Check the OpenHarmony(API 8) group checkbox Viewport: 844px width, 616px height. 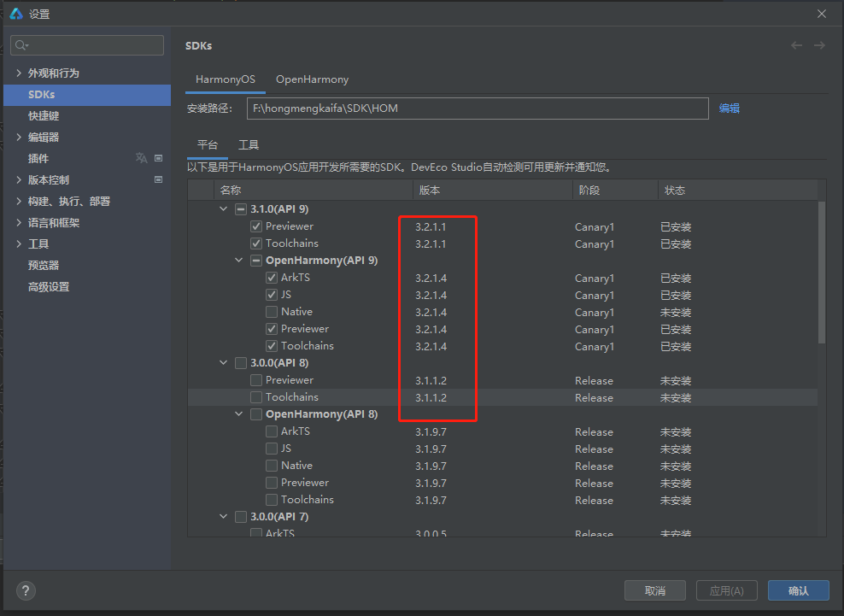tap(256, 414)
